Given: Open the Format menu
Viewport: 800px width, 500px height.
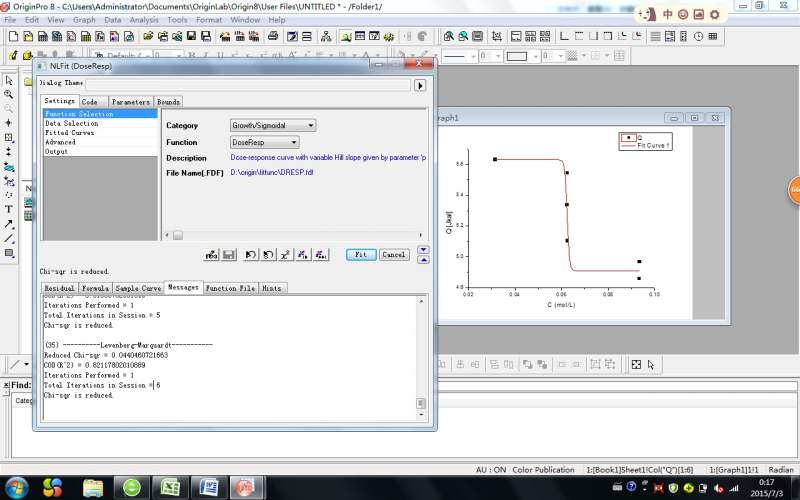Looking at the screenshot, I should (209, 20).
